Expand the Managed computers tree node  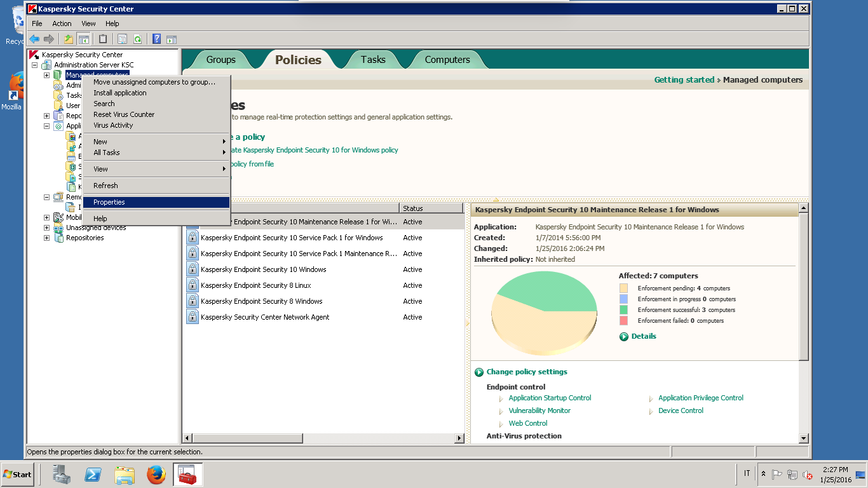[46, 75]
